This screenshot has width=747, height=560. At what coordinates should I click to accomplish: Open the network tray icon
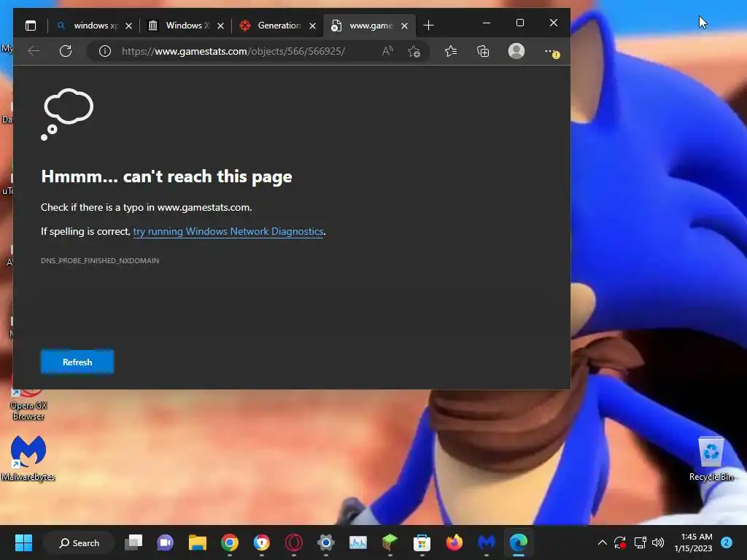640,542
